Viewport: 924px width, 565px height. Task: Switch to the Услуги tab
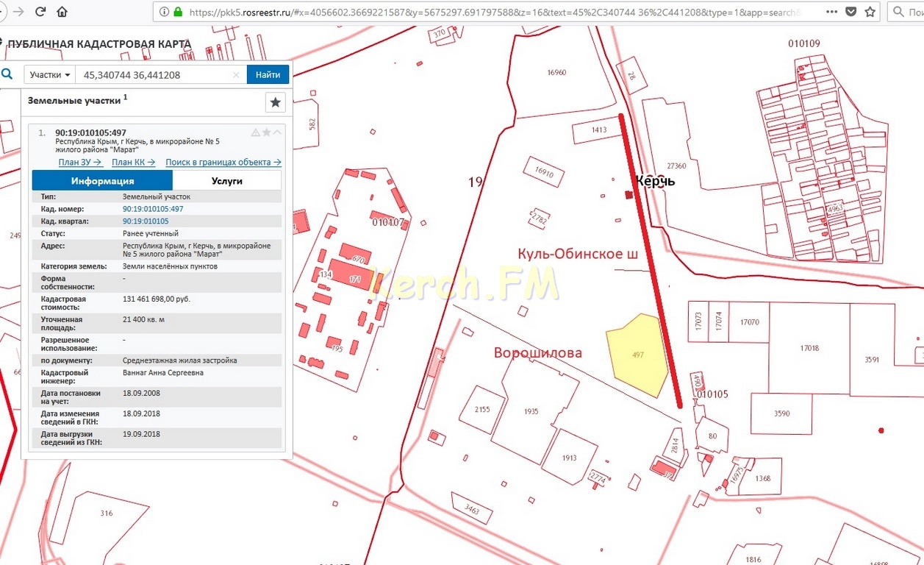coord(226,181)
